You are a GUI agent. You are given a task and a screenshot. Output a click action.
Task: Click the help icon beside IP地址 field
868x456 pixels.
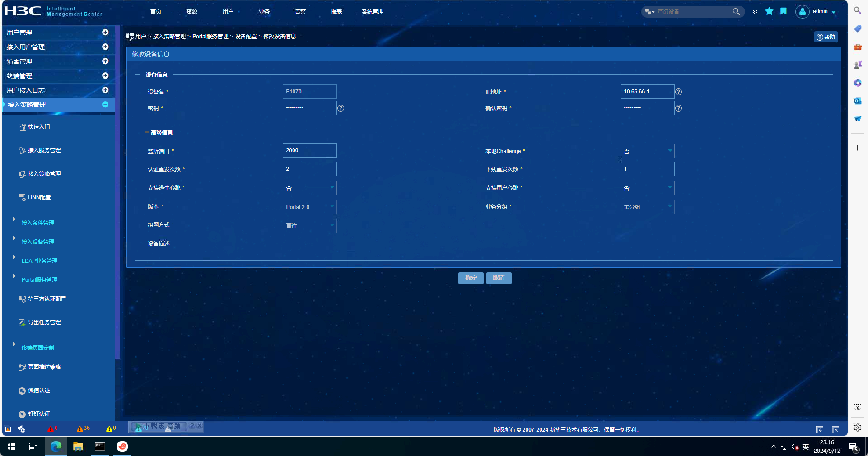678,92
